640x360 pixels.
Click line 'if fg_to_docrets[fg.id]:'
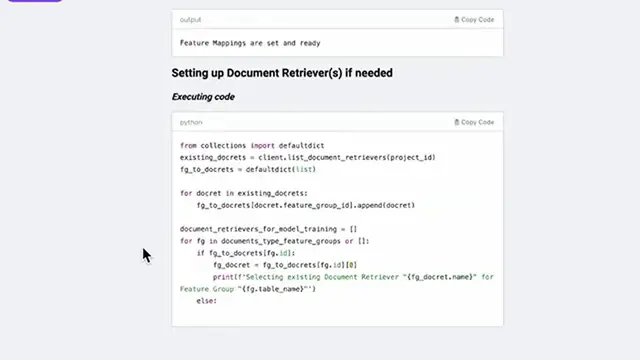(246, 253)
